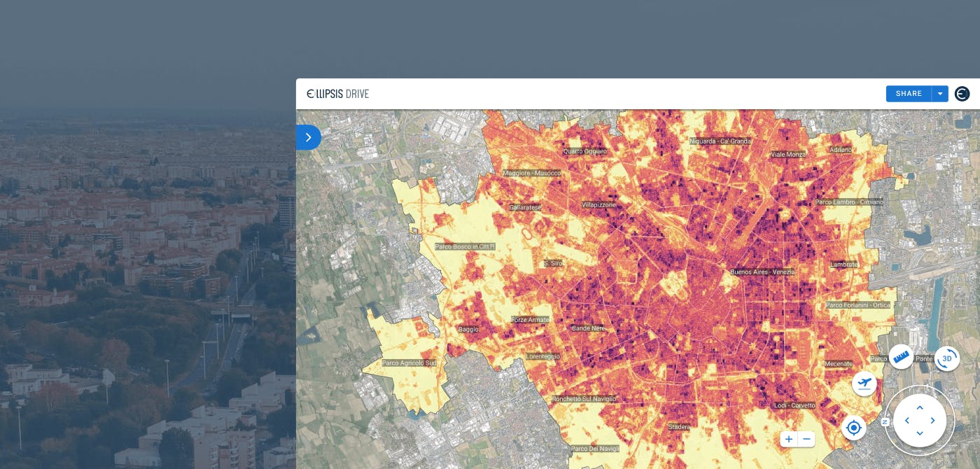980x469 pixels.
Task: Open the Ellipsis account icon
Action: tap(962, 94)
